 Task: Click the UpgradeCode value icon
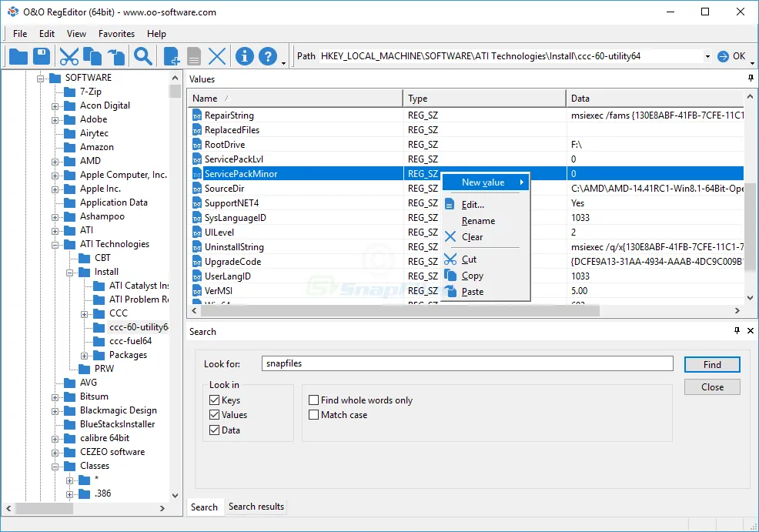click(x=196, y=262)
